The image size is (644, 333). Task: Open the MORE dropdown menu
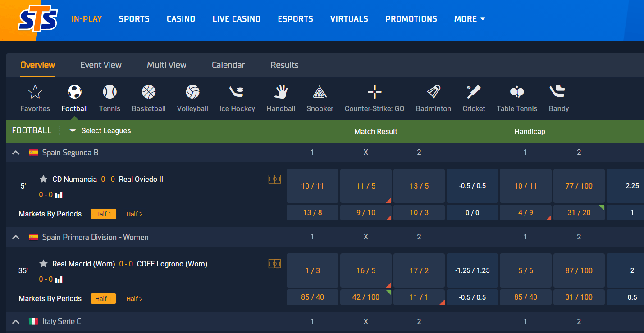click(x=470, y=19)
